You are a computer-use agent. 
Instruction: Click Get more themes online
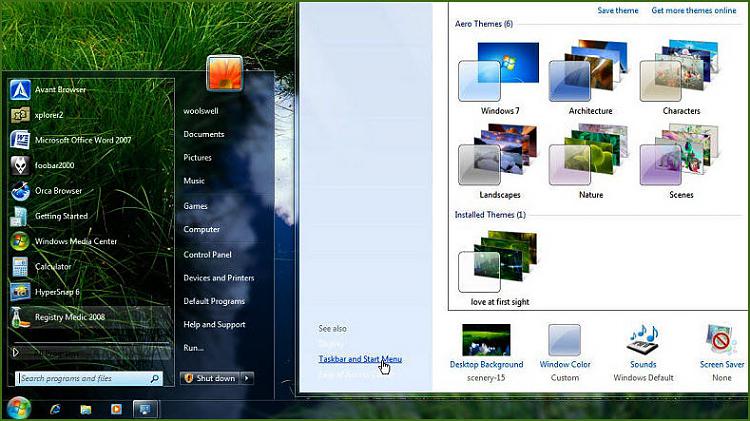tap(694, 11)
